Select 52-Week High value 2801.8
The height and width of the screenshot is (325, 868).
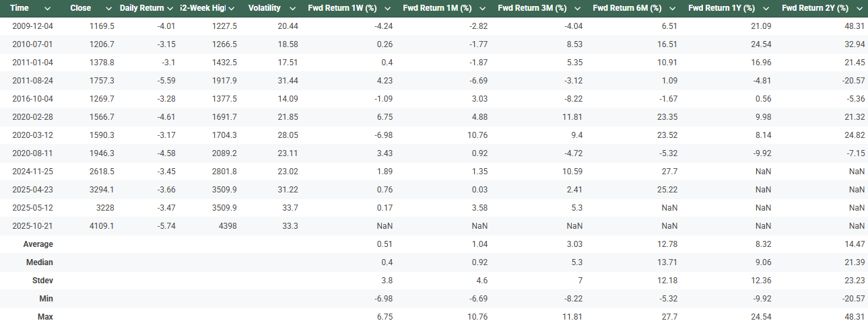[x=224, y=172]
